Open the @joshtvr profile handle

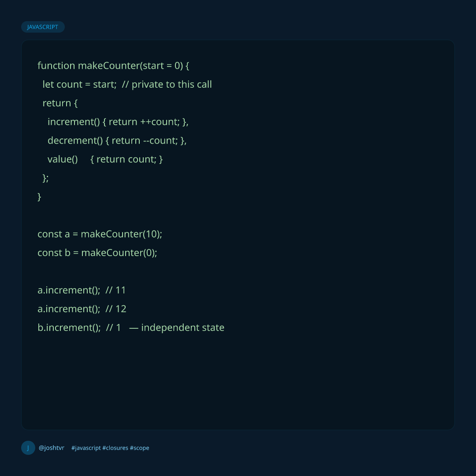(x=52, y=448)
